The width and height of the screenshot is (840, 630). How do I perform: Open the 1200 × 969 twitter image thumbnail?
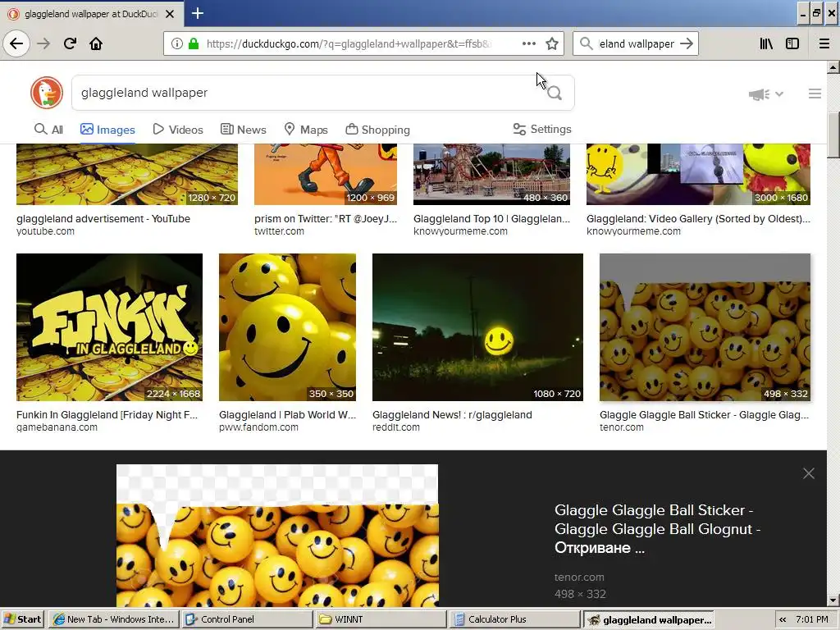pos(326,174)
